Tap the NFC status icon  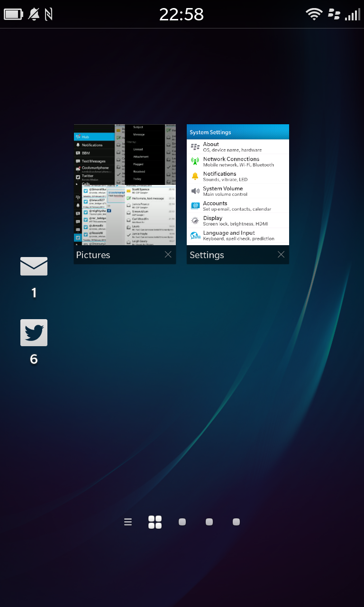click(x=48, y=14)
